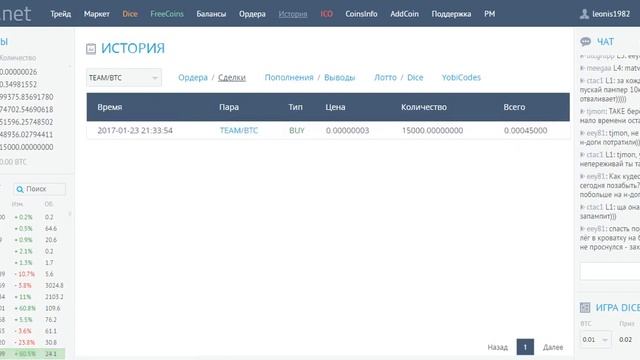640x360 pixels.
Task: Open AddCoin in the navigation bar
Action: click(x=404, y=14)
